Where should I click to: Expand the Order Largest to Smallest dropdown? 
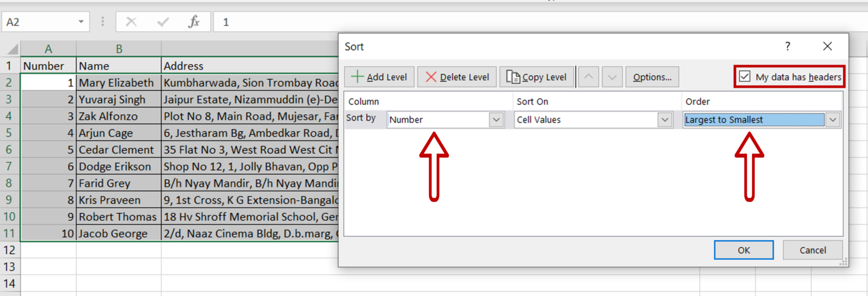point(832,120)
